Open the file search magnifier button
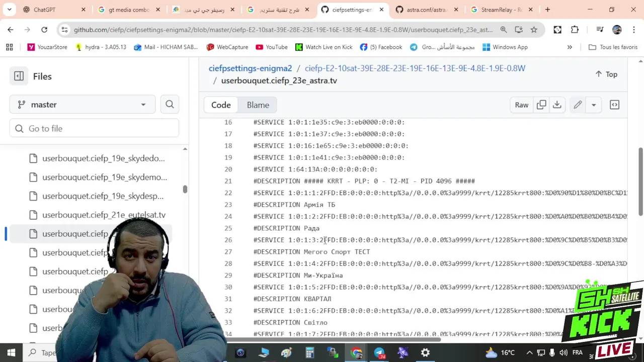Screen dimensions: 644x362 (x=170, y=105)
